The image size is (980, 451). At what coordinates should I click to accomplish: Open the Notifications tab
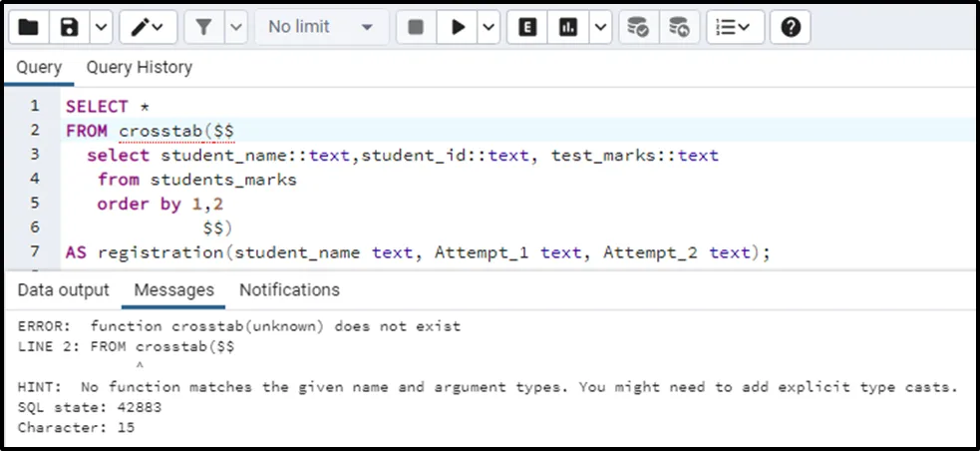[x=289, y=290]
